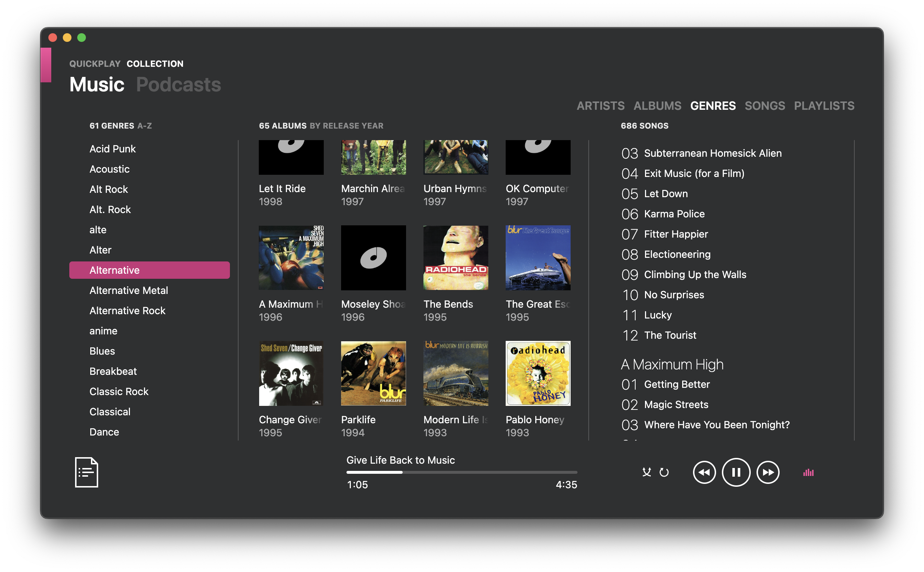
Task: Click the playback progress bar
Action: [x=462, y=472]
